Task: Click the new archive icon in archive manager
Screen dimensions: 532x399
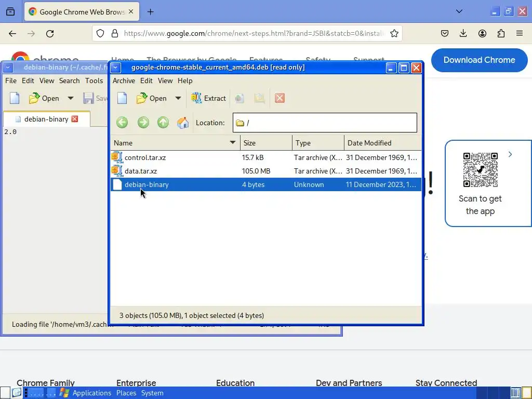Action: click(122, 98)
